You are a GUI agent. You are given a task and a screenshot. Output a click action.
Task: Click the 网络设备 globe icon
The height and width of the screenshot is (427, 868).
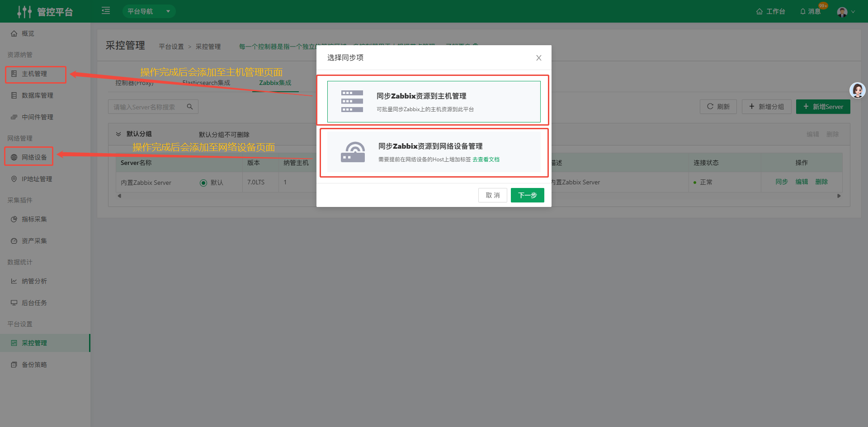(14, 157)
